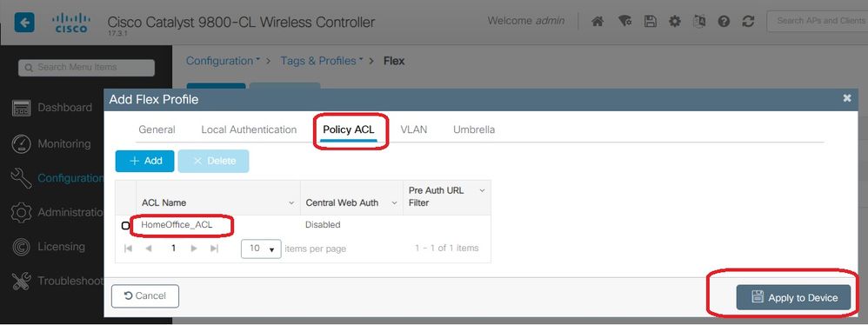Click the back arrow menu collapse icon
Screen dimensions: 868x325
point(24,23)
